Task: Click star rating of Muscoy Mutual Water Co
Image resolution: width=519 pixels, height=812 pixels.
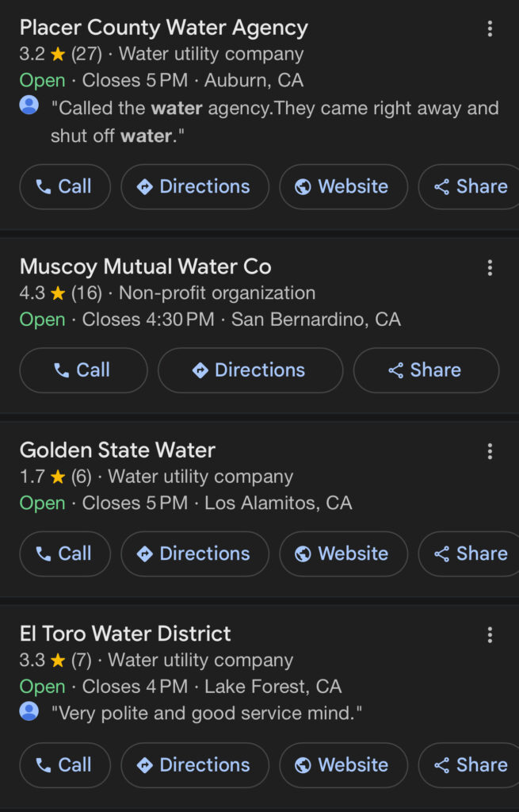Action: pos(57,293)
